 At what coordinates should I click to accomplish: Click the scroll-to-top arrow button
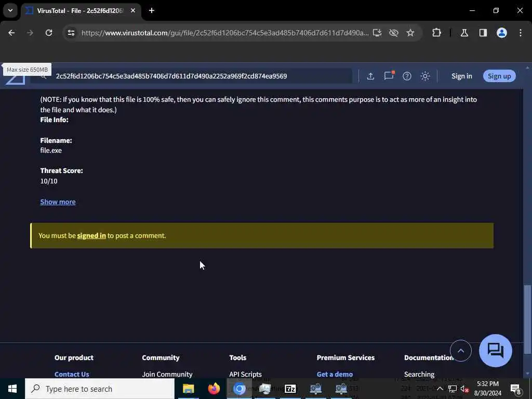[x=461, y=351]
